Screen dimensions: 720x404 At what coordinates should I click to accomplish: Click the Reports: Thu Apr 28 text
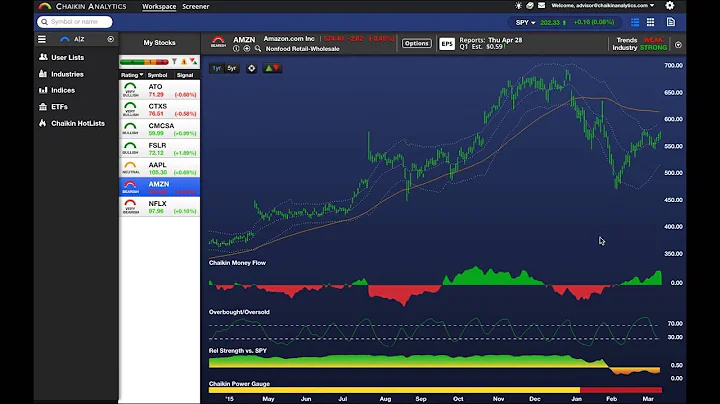(491, 40)
